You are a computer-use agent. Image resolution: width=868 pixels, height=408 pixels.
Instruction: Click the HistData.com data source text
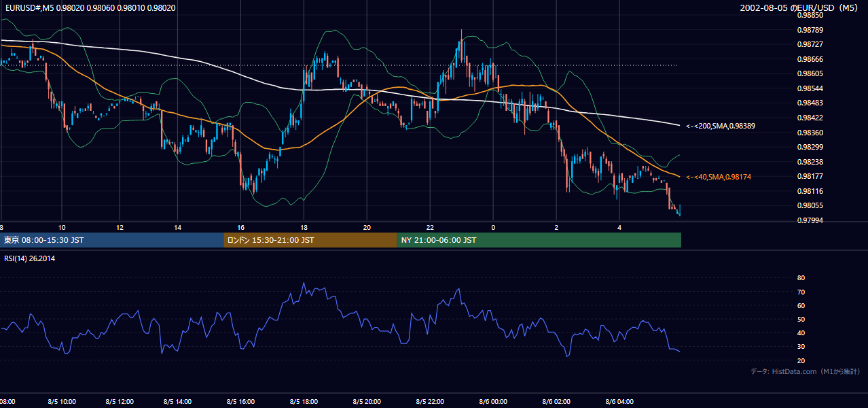tap(806, 371)
